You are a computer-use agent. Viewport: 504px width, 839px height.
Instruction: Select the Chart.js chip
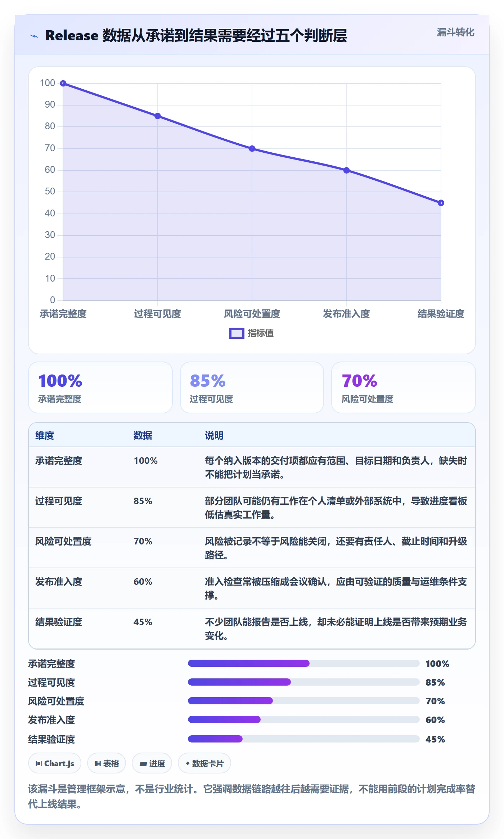[55, 763]
